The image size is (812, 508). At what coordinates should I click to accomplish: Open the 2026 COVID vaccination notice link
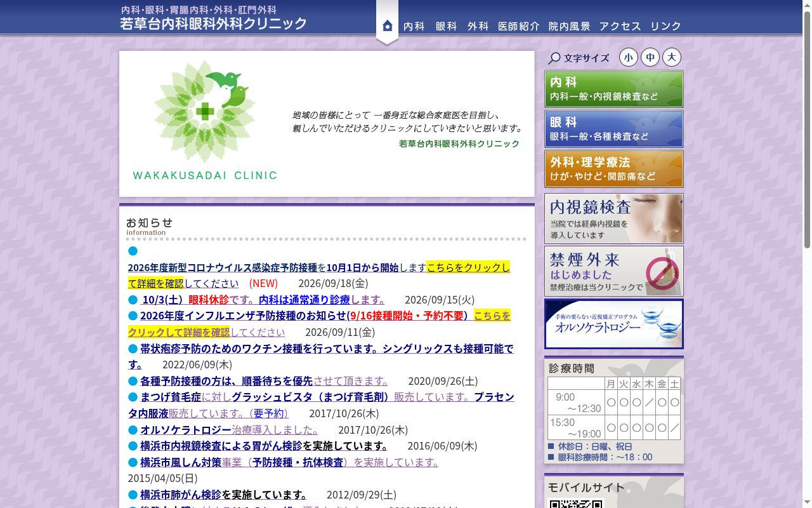(x=318, y=276)
